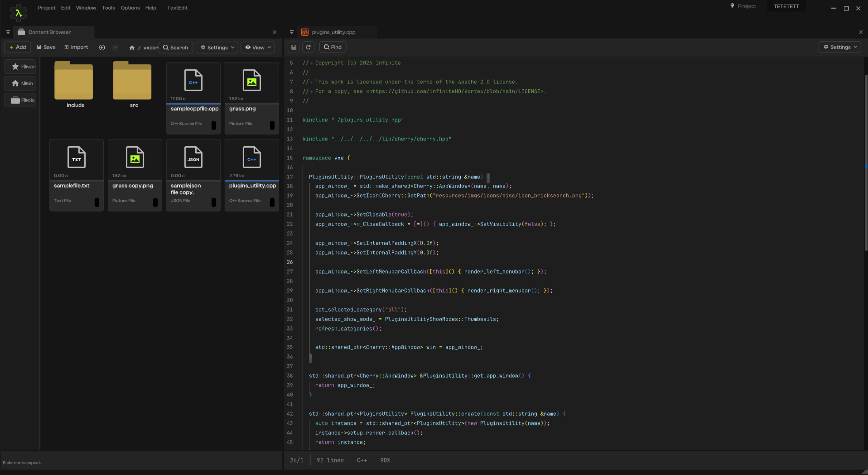This screenshot has width=868, height=475.
Task: Open the Content Browser panel menu arrow
Action: coord(8,32)
